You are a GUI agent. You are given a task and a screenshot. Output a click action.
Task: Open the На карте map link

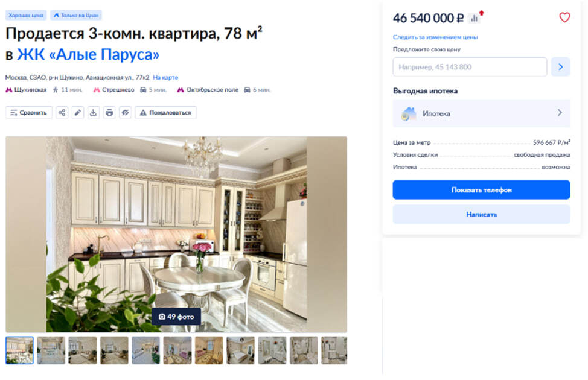165,78
